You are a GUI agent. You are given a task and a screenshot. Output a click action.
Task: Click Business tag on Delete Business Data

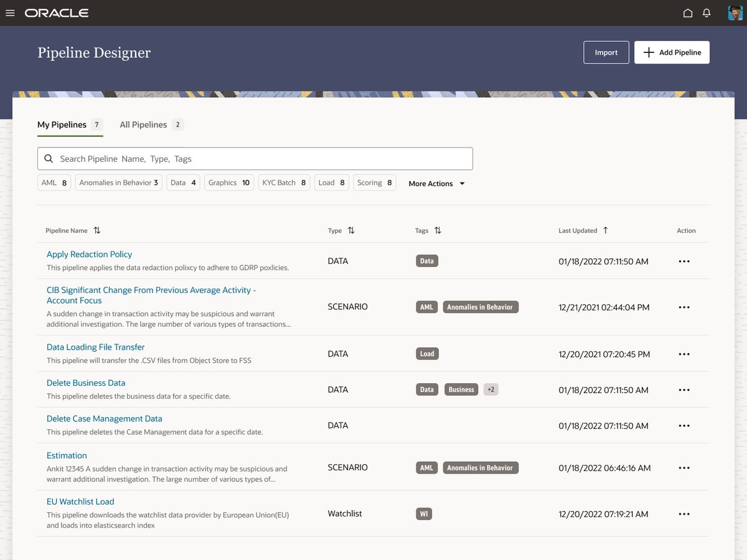(x=461, y=390)
